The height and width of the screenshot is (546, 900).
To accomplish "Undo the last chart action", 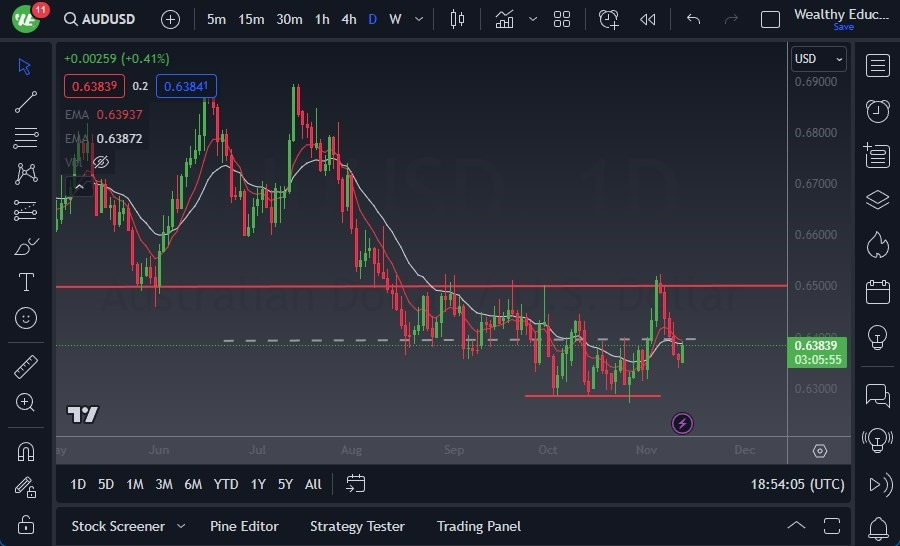I will coord(693,20).
